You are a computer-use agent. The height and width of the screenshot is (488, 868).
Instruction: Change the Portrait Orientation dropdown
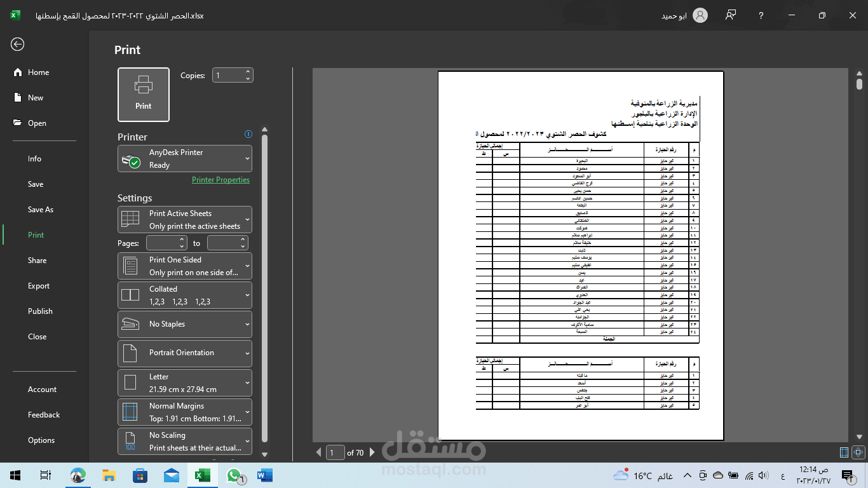[185, 353]
